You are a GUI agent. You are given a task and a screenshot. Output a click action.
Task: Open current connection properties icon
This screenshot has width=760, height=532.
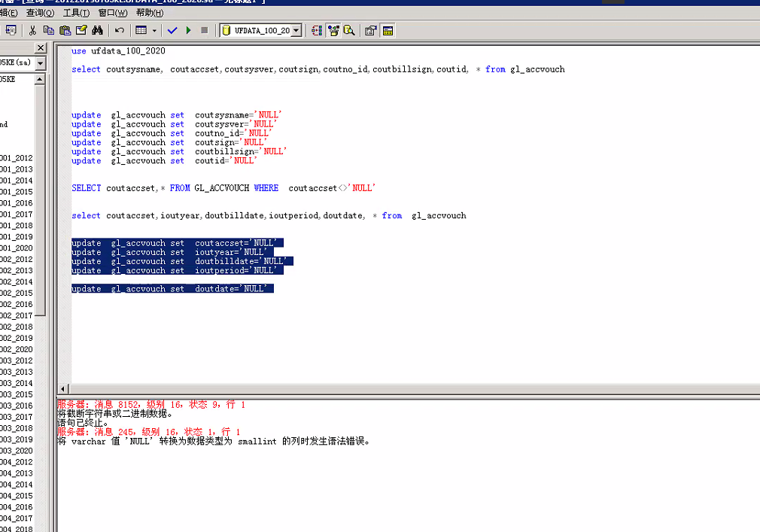pos(371,31)
